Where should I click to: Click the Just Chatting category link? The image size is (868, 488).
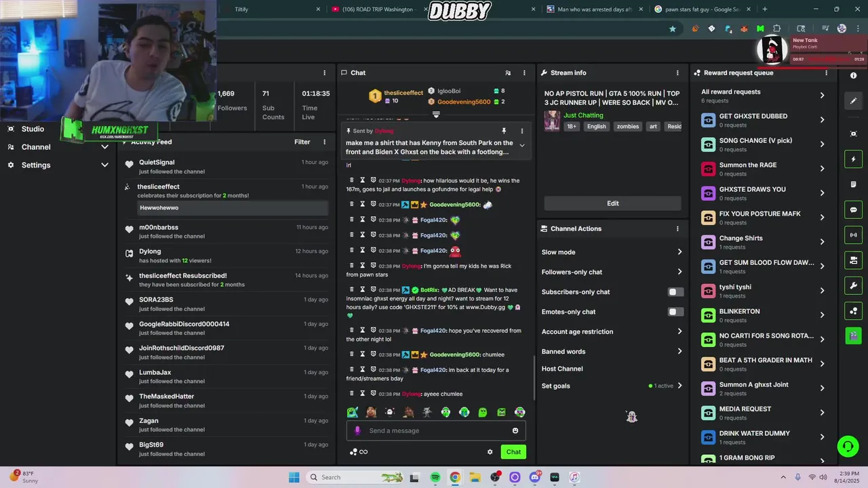point(583,115)
